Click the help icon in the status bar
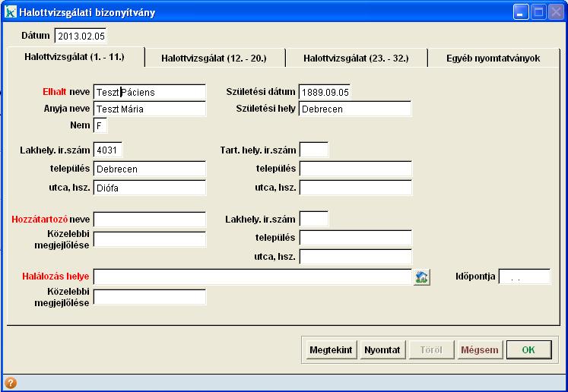The height and width of the screenshot is (392, 568). [11, 384]
